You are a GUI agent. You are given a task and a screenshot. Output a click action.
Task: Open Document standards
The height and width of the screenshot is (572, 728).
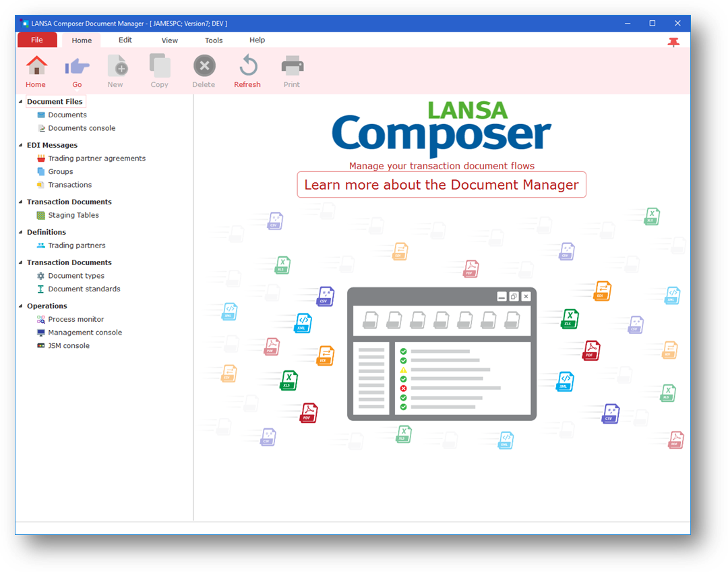click(84, 289)
